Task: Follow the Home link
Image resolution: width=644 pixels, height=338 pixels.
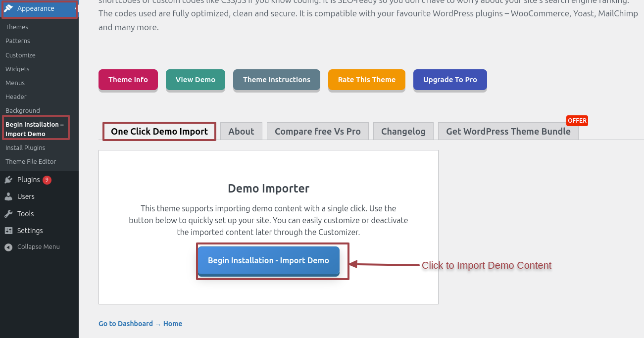Action: 173,324
